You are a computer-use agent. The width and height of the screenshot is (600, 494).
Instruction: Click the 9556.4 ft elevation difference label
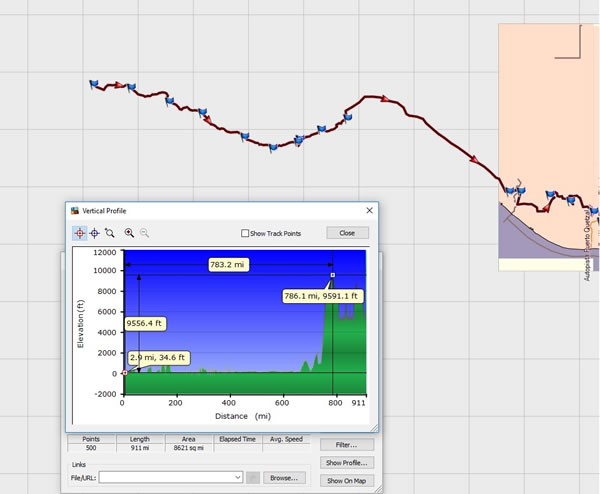coord(145,324)
